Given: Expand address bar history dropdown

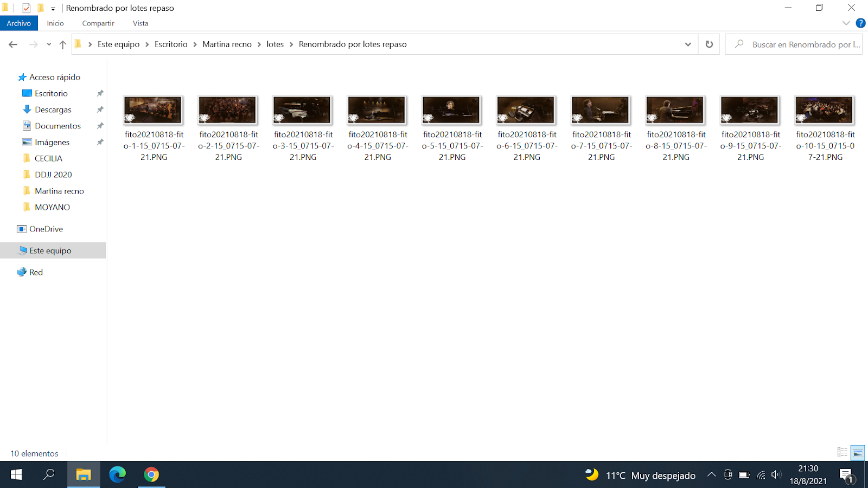Looking at the screenshot, I should (688, 44).
